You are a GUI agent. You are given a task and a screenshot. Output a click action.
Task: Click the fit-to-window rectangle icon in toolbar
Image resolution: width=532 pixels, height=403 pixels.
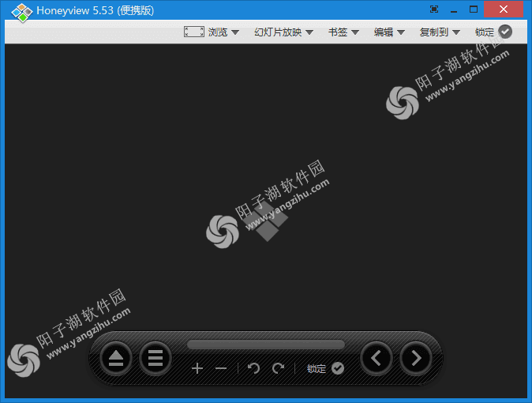(x=194, y=32)
